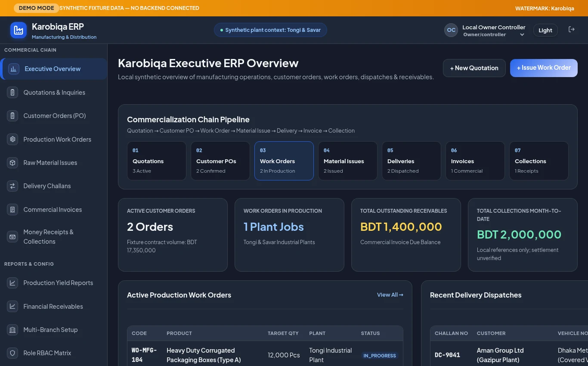Screen dimensions: 588x366
Task: Click the Role RBAC Matrix shield icon
Action: coord(12,353)
